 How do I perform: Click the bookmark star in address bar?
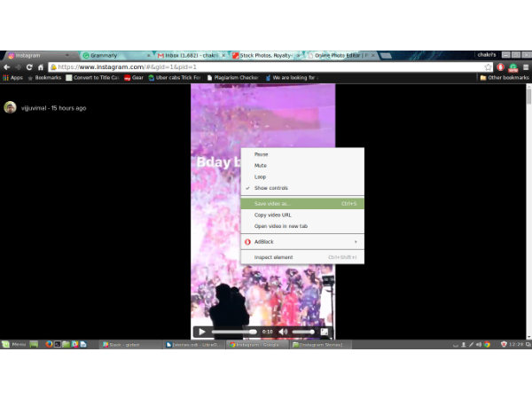[x=488, y=66]
